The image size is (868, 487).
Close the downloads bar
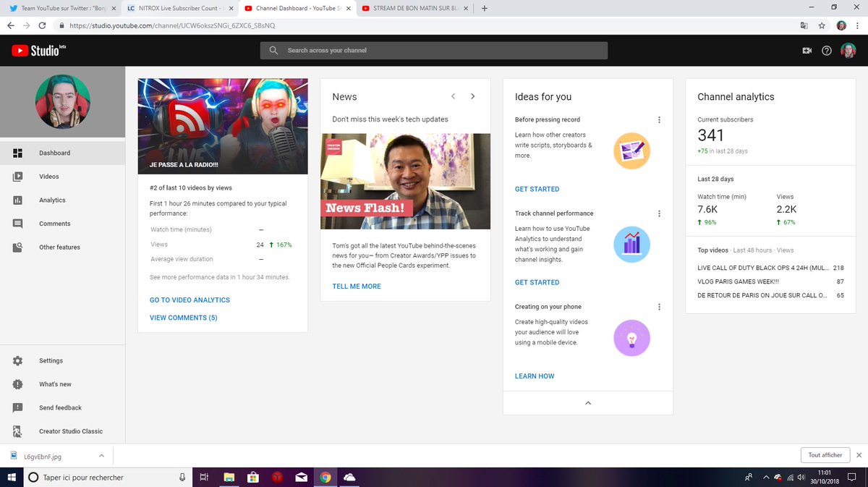point(859,455)
